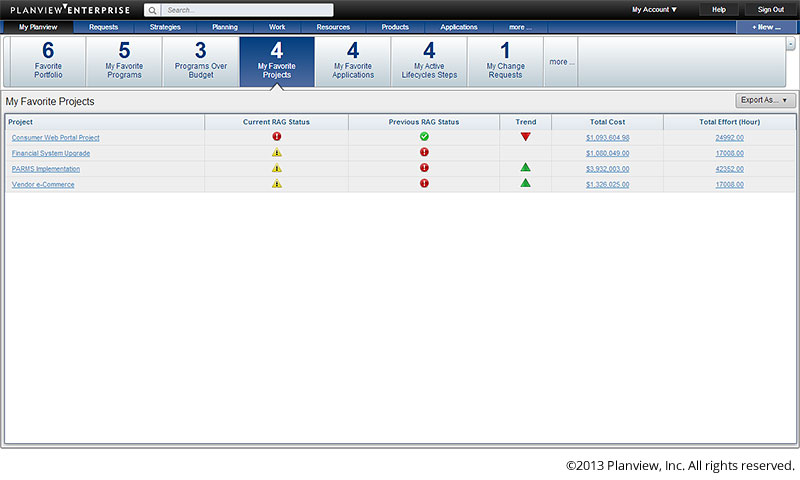
Task: Click Vendor e-Commerce effort 17008.00
Action: 730,185
